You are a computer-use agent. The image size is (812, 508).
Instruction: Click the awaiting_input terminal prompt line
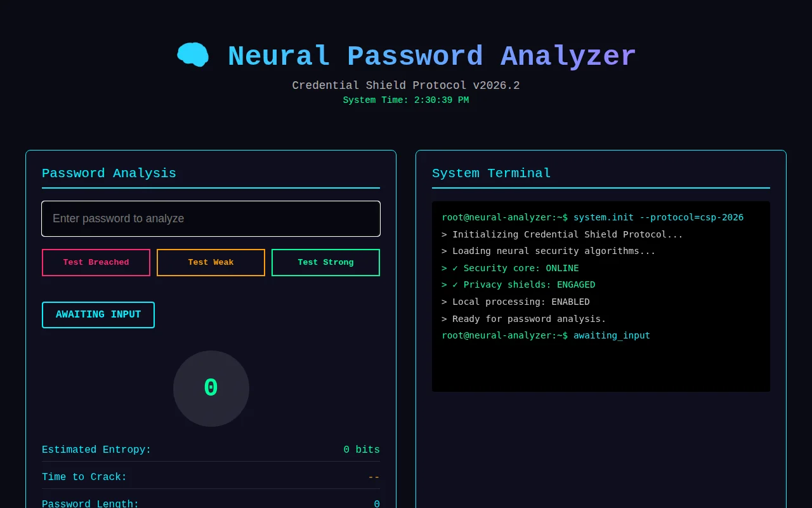546,335
